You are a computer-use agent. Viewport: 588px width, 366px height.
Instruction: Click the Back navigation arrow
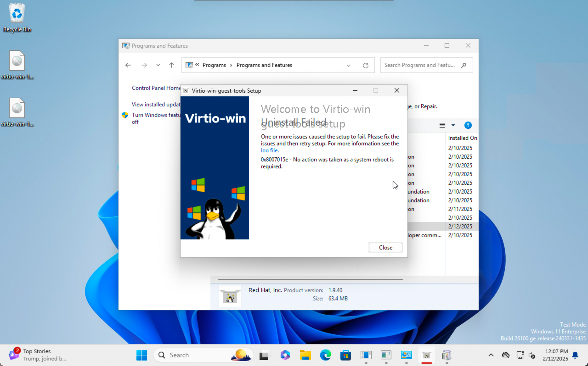[128, 65]
